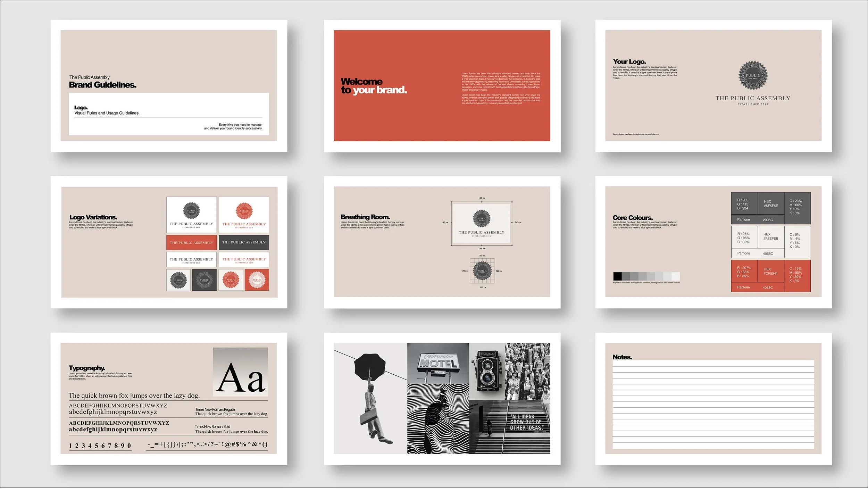Image resolution: width=868 pixels, height=491 pixels.
Task: Click the Breathing Room heading
Action: click(365, 217)
